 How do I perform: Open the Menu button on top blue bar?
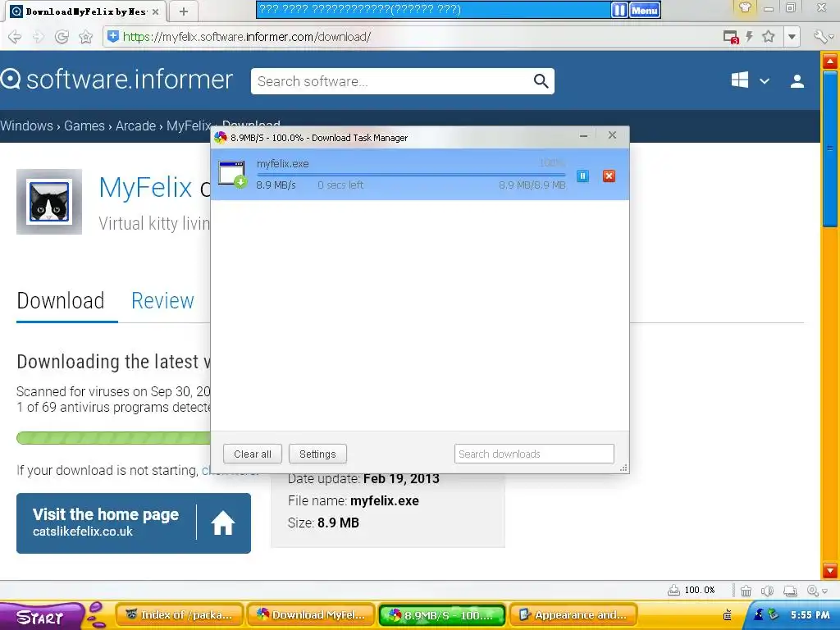pyautogui.click(x=645, y=10)
